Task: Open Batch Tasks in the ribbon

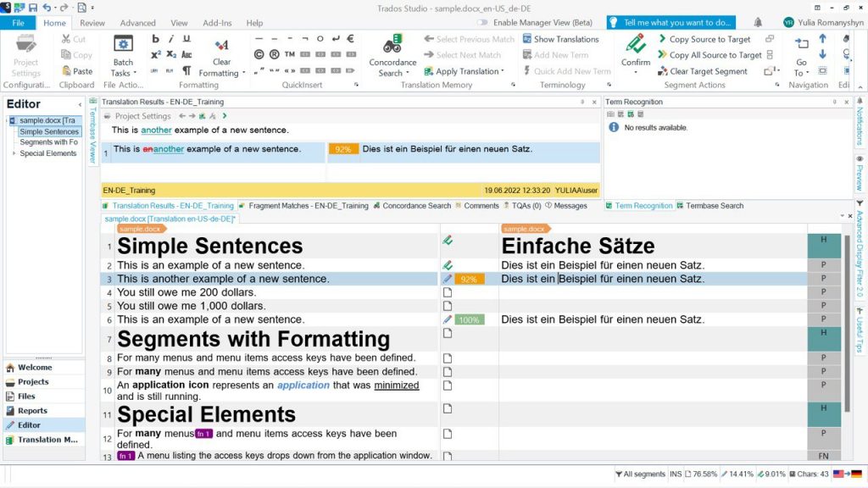Action: (123, 56)
